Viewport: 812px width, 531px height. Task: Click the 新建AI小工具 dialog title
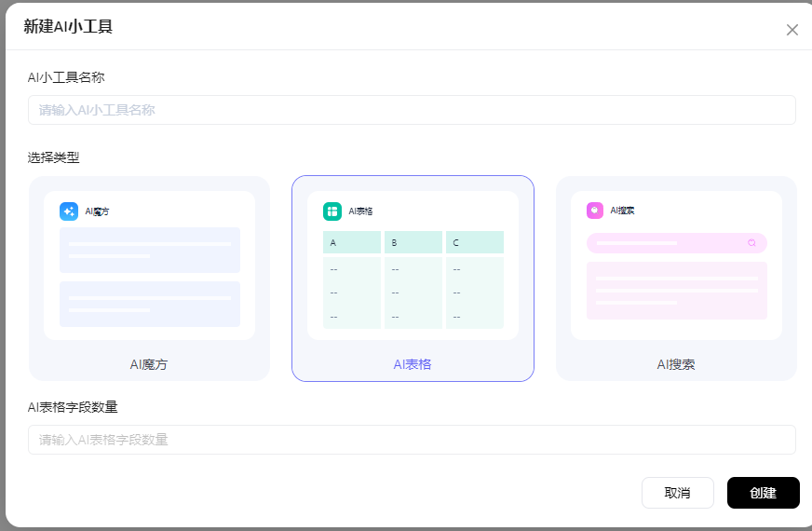coord(68,26)
